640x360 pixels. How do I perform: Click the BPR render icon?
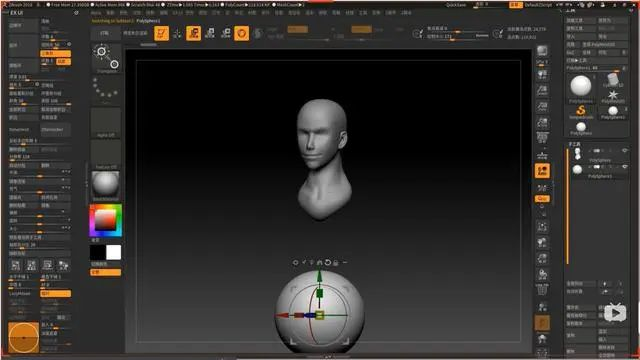[x=542, y=51]
